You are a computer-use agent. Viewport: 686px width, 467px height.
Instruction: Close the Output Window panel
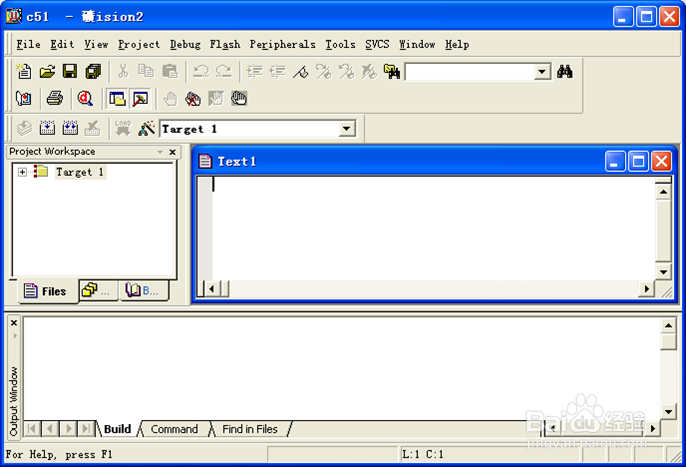pos(14,323)
